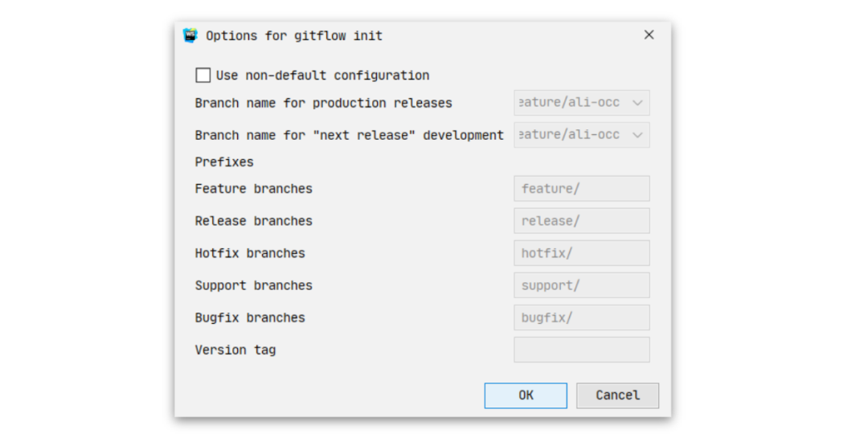Open the 'next release' development dropdown arrow

(637, 135)
